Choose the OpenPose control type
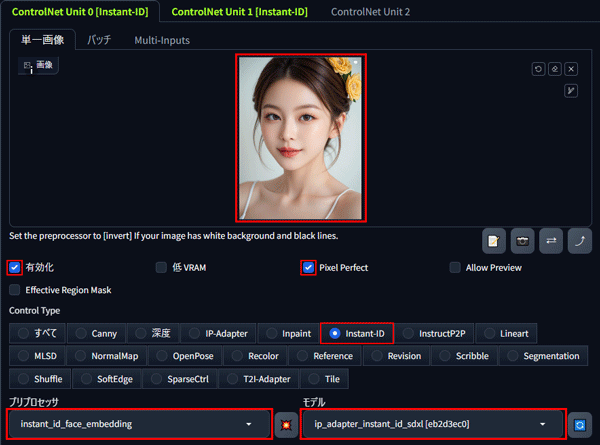The width and height of the screenshot is (600, 445). point(185,356)
